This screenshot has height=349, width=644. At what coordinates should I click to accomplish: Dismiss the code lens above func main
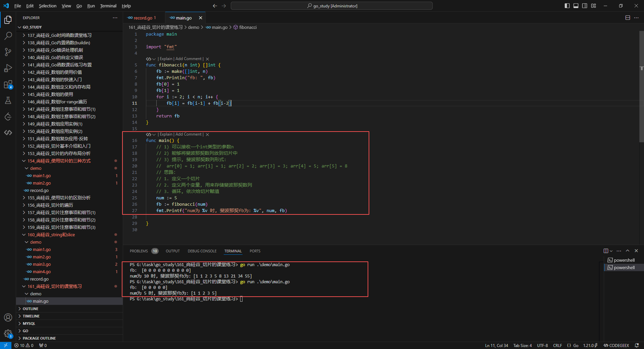pos(207,135)
